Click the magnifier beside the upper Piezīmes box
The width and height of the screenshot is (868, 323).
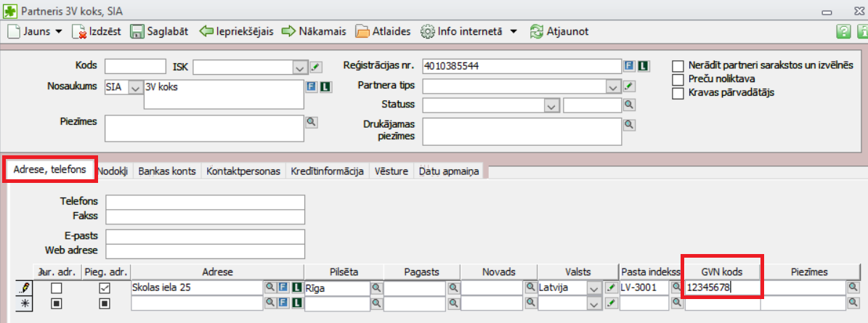click(x=312, y=121)
